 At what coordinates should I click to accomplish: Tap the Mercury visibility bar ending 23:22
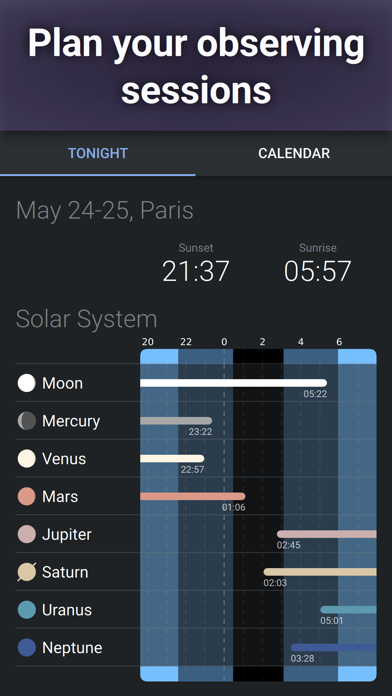[176, 421]
